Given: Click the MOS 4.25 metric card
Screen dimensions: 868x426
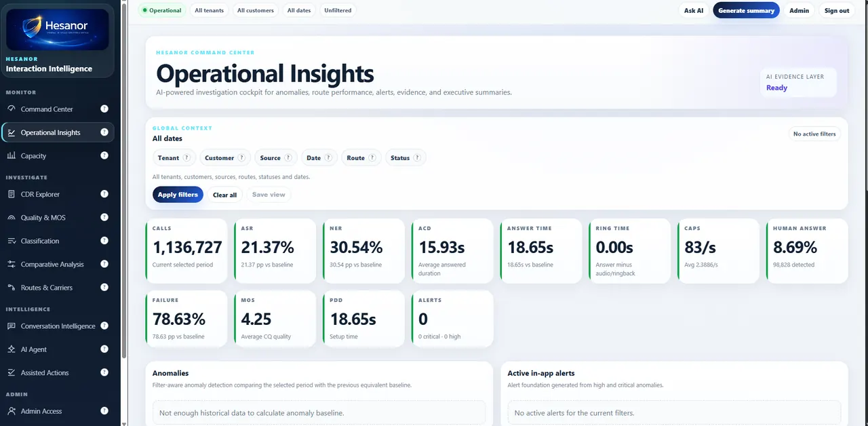Looking at the screenshot, I should click(x=275, y=319).
